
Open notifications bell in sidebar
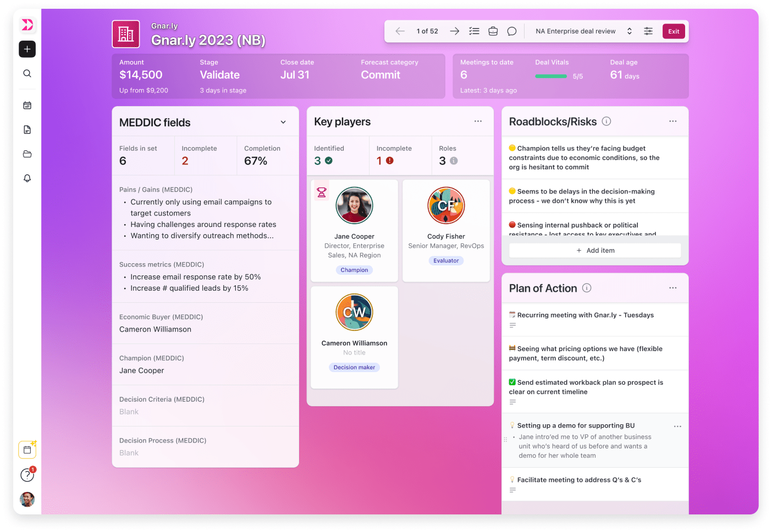tap(27, 178)
